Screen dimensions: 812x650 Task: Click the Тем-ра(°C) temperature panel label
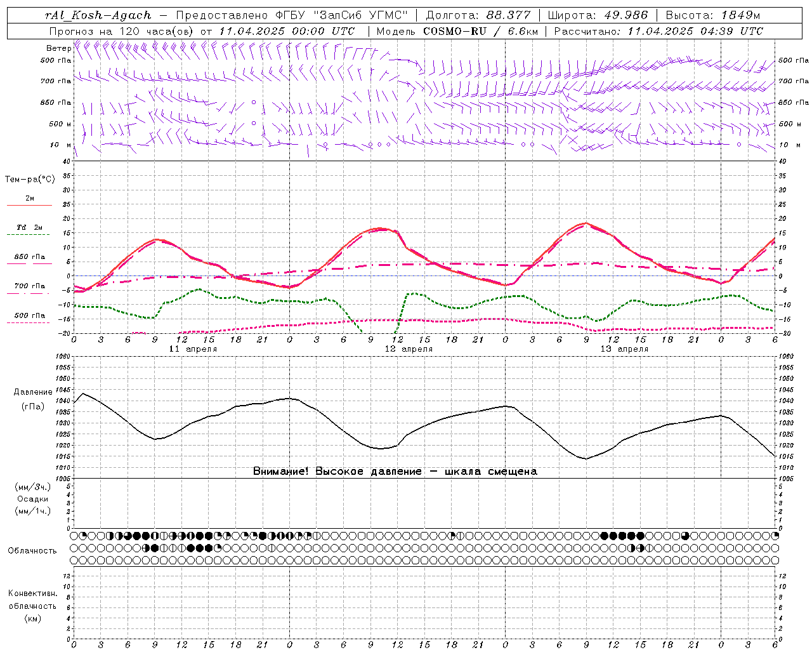point(30,180)
